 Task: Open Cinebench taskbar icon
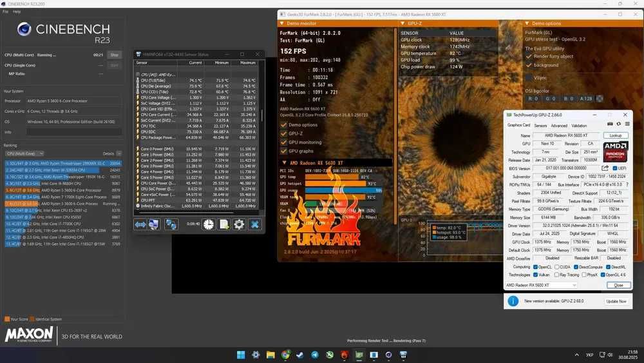(x=388, y=355)
